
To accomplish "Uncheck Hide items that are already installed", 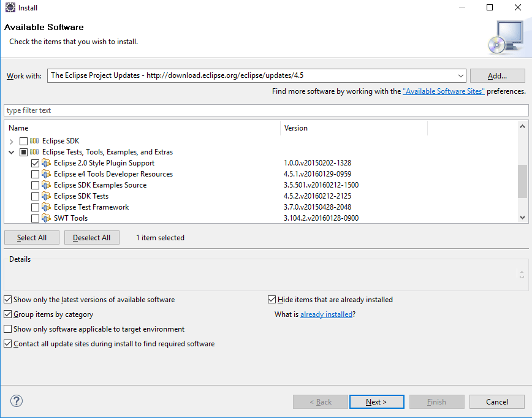I will tap(272, 300).
